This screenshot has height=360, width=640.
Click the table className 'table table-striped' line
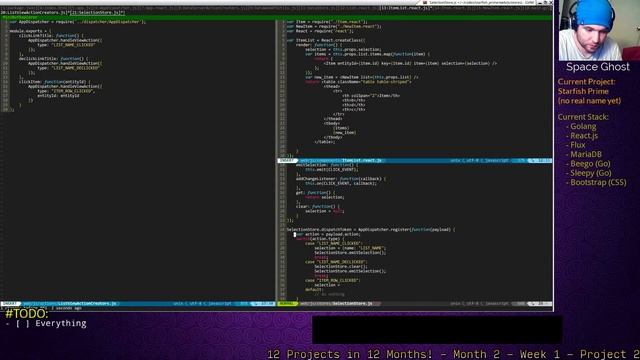click(x=358, y=82)
